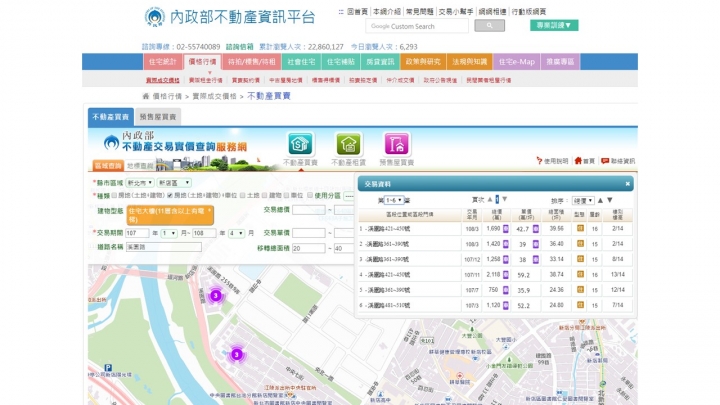Click the 使用說明 help icon
This screenshot has width=720, height=405.
point(539,161)
